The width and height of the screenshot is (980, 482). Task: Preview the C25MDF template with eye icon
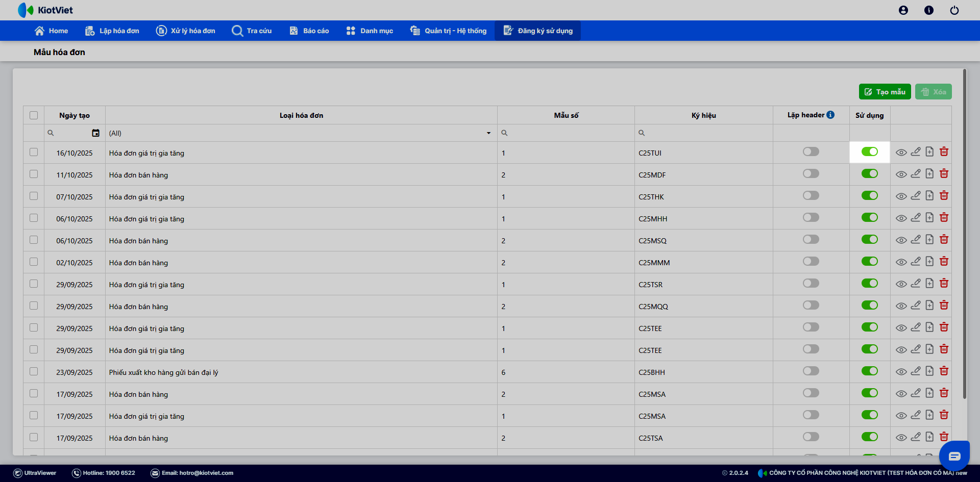[x=901, y=174]
